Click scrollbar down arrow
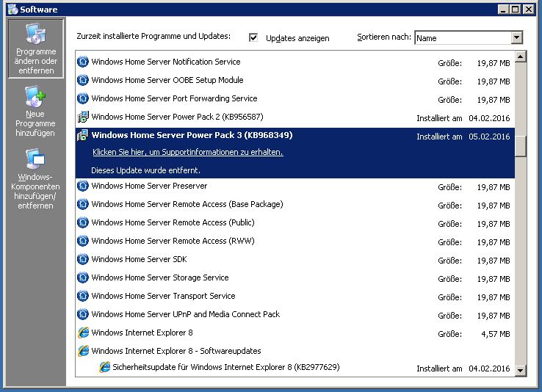This screenshot has width=542, height=392. [x=521, y=371]
